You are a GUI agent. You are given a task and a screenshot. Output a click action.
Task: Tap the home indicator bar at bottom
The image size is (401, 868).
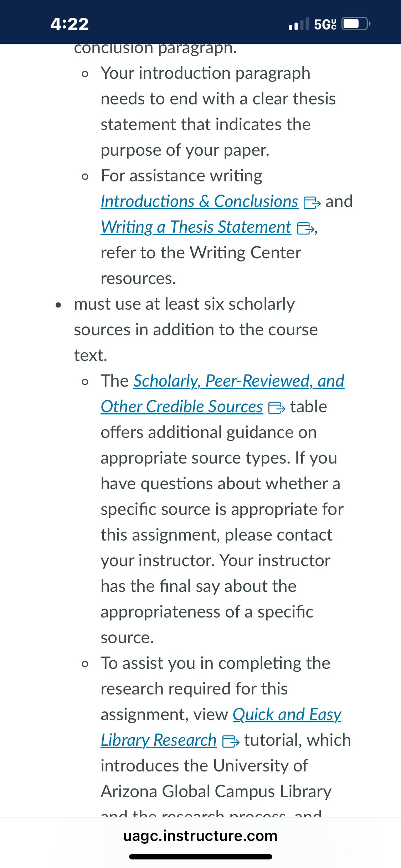click(x=201, y=857)
